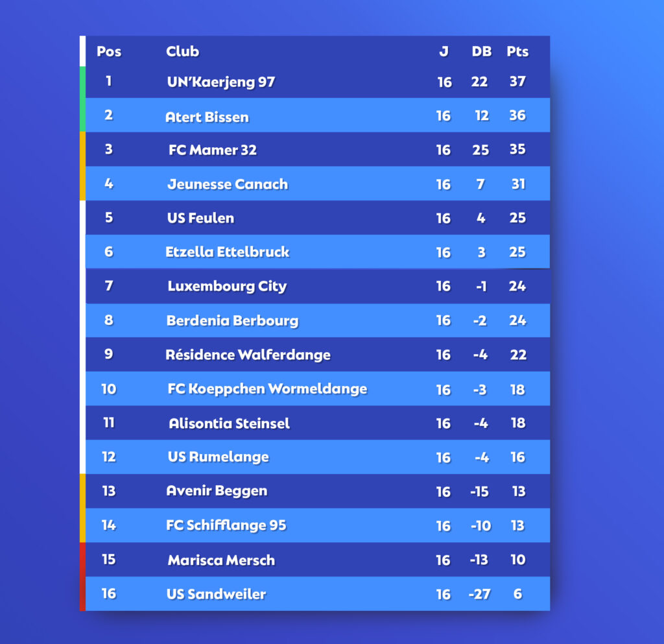The height and width of the screenshot is (644, 664).
Task: Click the FC Mamer 32 club name
Action: point(213,150)
